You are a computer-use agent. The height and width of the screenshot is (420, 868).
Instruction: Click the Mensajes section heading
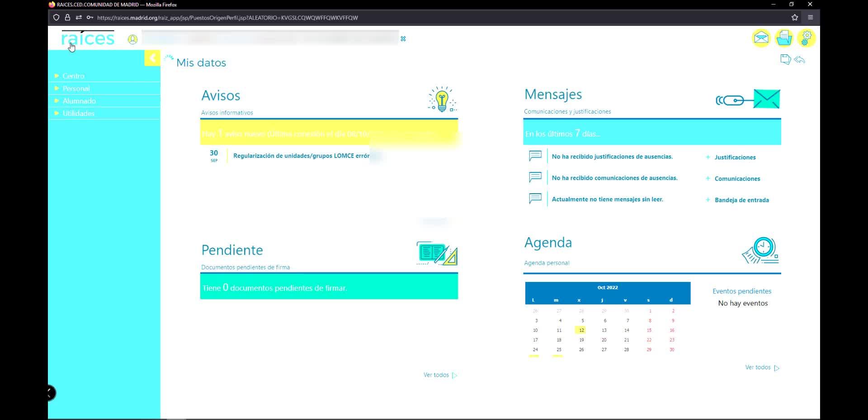(x=553, y=94)
